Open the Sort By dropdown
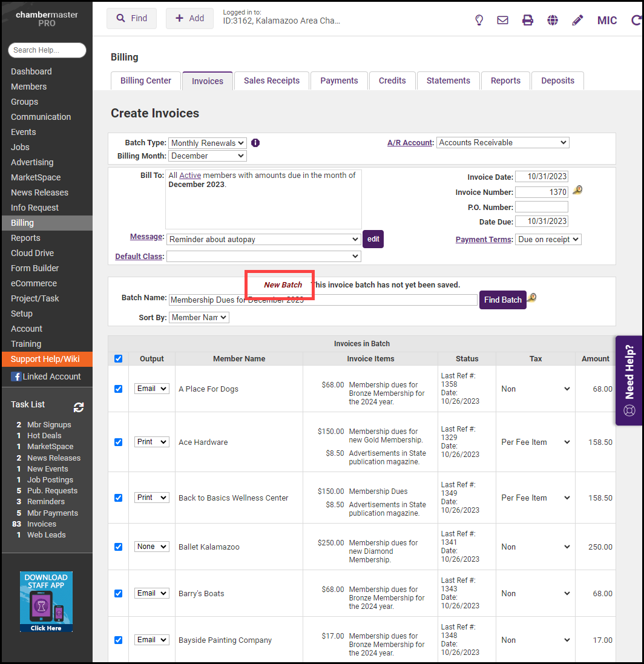 [x=199, y=317]
